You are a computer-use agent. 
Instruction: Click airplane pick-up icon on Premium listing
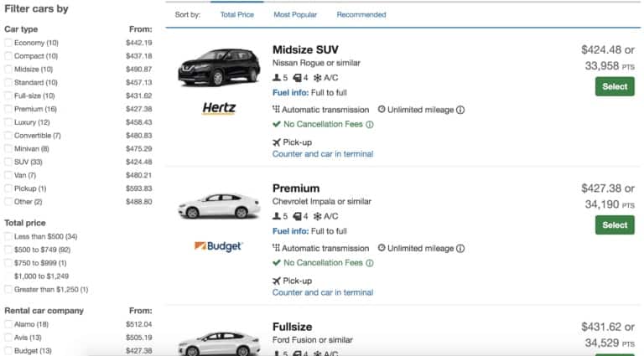(x=277, y=281)
